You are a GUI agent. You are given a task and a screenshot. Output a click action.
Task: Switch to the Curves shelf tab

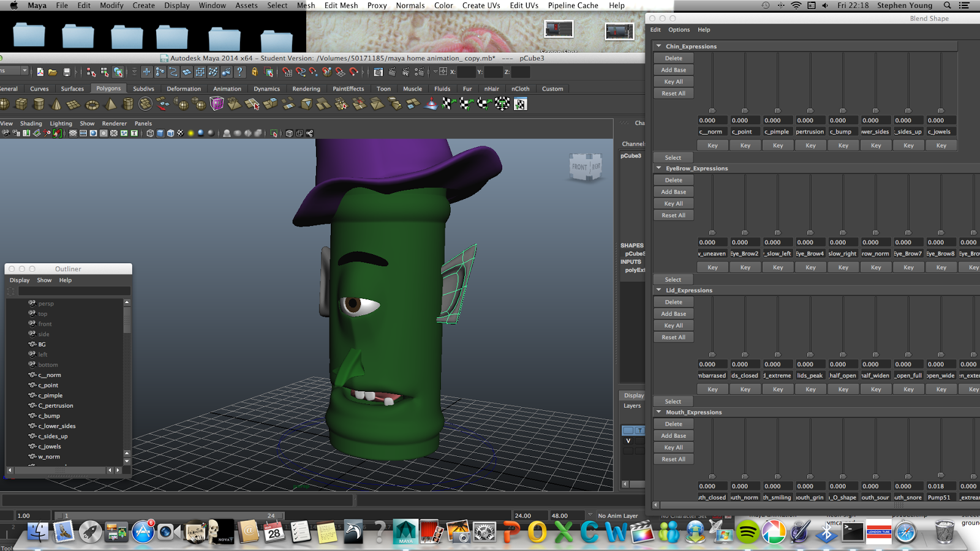pos(39,89)
